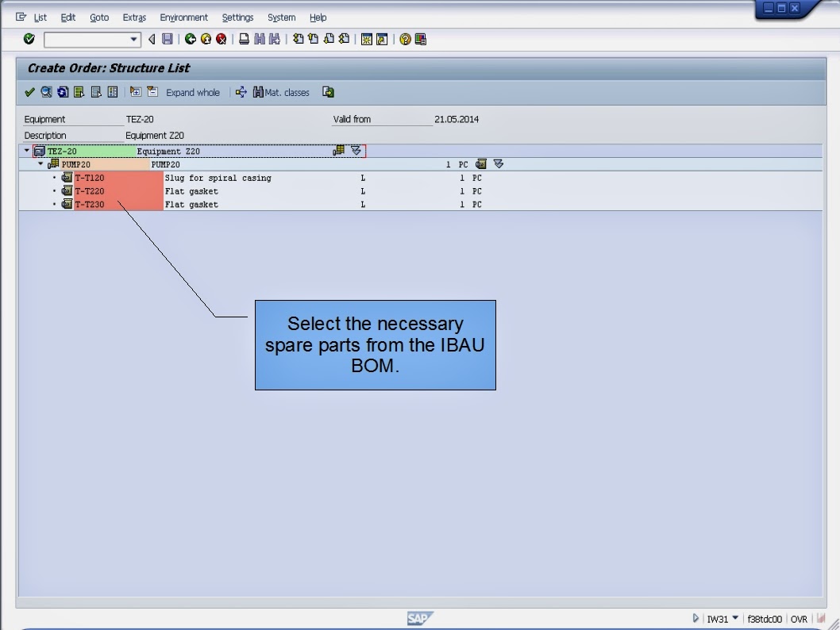This screenshot has height=630, width=840.
Task: Open the Environment menu
Action: tap(183, 17)
